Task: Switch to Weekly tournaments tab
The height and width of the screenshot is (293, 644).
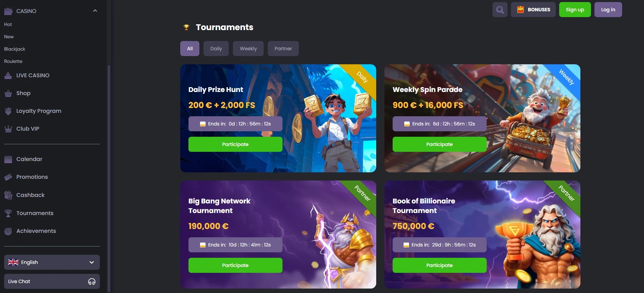Action: point(248,49)
